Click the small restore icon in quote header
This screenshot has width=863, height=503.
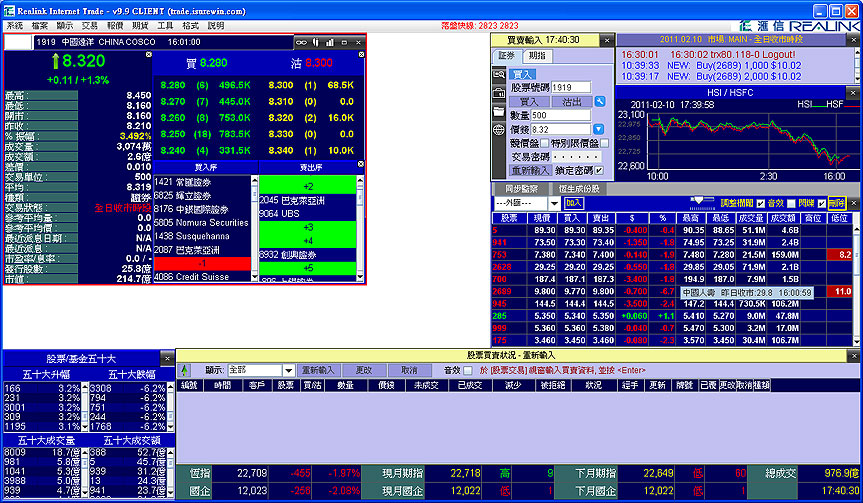tap(345, 42)
